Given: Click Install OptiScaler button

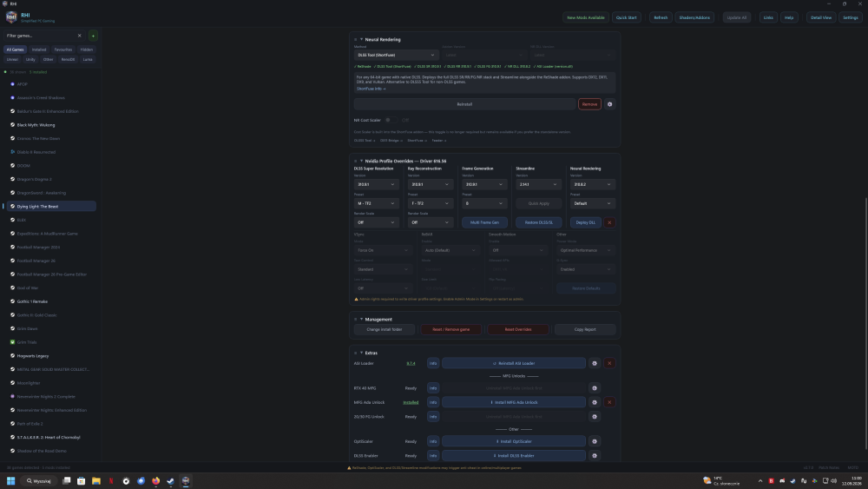Looking at the screenshot, I should click(514, 441).
